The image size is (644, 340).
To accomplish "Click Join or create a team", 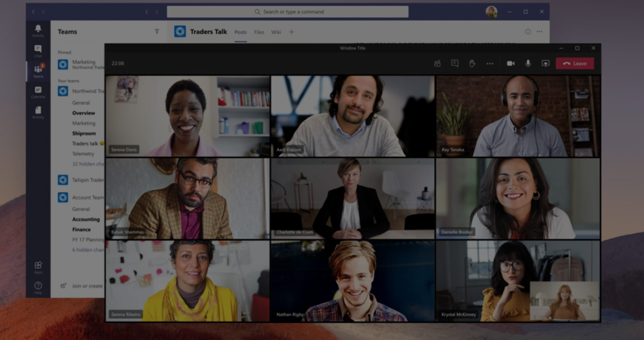I will 82,286.
